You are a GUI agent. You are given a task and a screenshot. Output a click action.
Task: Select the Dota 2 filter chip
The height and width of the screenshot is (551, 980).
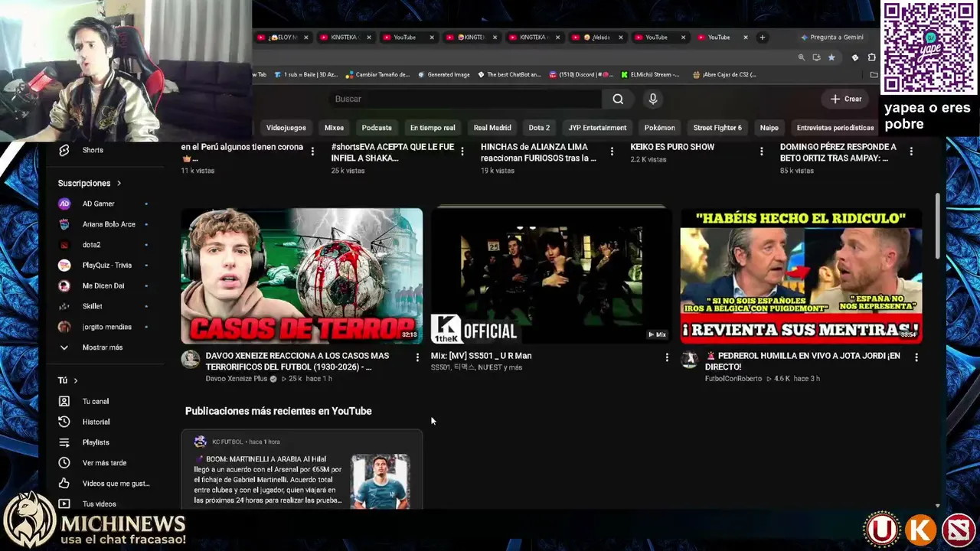point(539,128)
